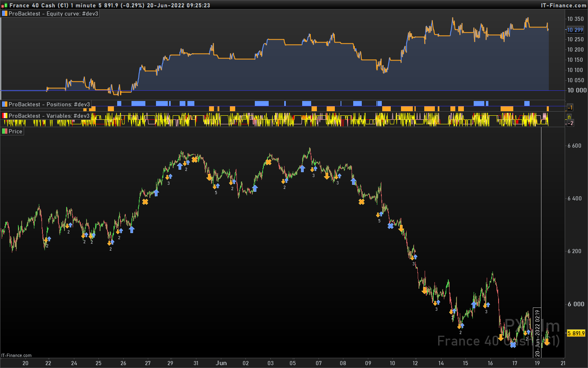Open the ProBacktest Equity curve #dev3 label
Image resolution: width=588 pixels, height=368 pixels.
(53, 13)
